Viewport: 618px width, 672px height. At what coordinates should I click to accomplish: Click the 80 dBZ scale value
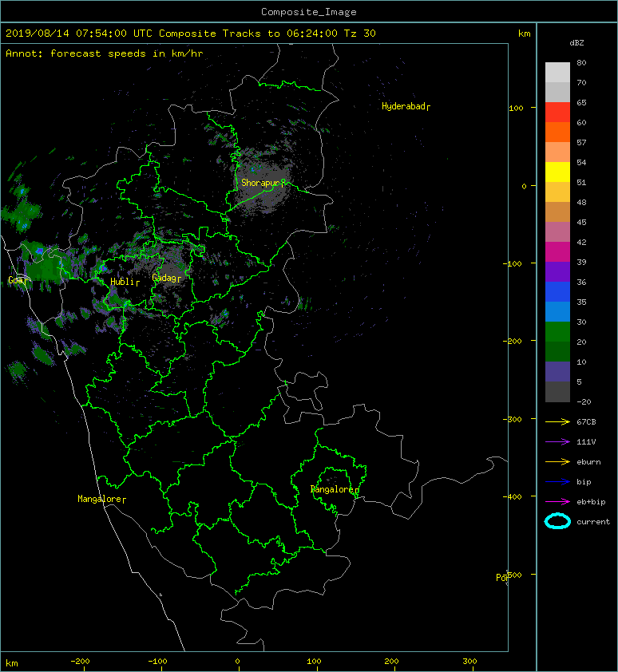click(581, 62)
